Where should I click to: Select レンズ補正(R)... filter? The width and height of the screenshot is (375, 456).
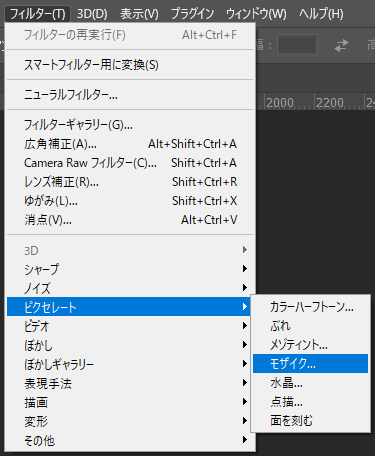pyautogui.click(x=130, y=182)
